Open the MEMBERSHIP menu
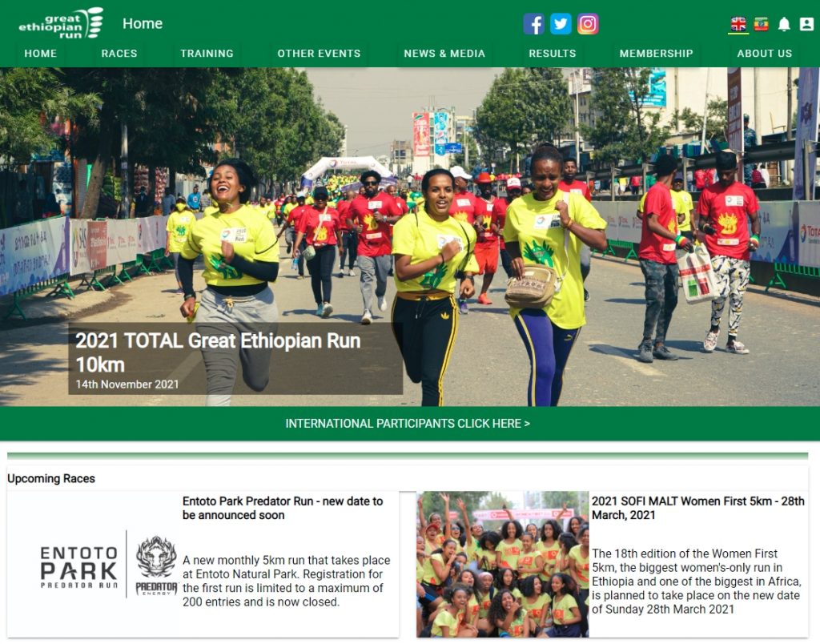Viewport: 820px width, 644px height. (657, 54)
